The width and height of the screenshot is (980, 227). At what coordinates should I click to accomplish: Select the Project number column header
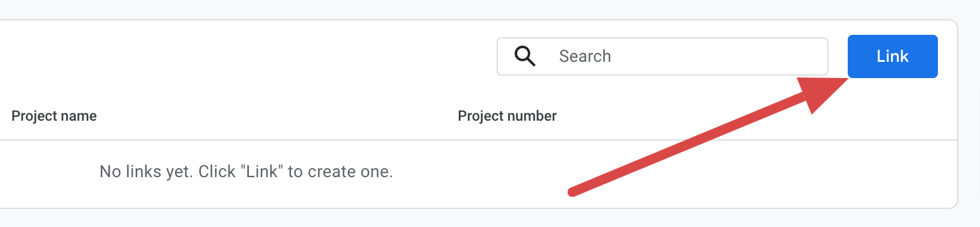click(507, 116)
